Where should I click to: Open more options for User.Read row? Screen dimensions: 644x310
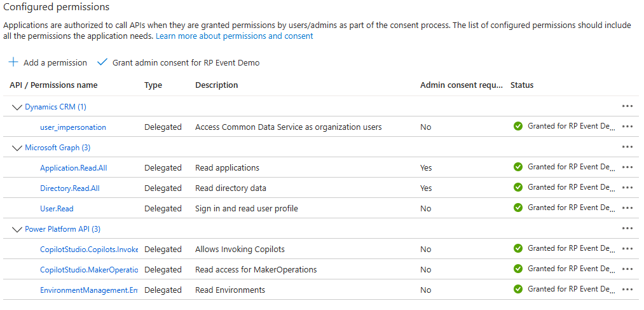[x=627, y=208]
